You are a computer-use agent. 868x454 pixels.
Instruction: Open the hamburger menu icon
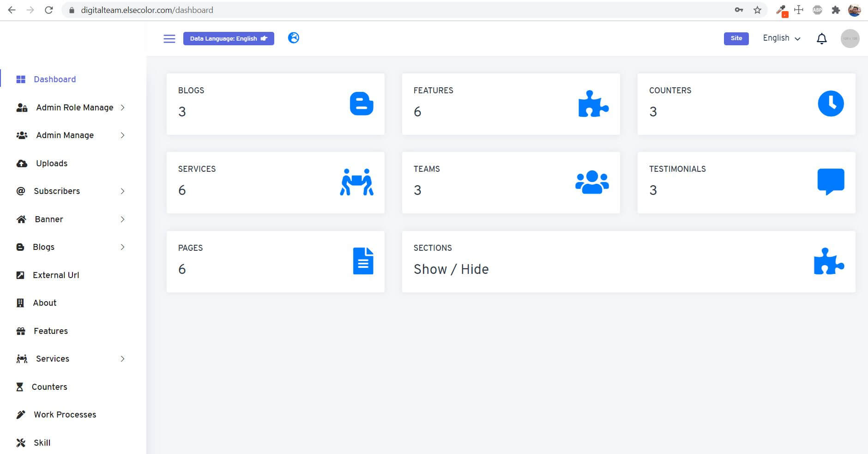[x=169, y=38]
